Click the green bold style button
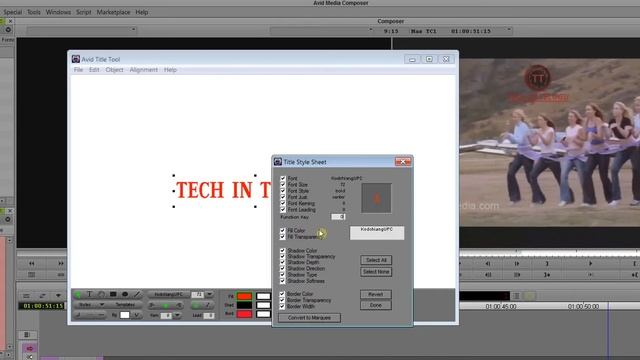The height and width of the screenshot is (360, 640). (196, 305)
